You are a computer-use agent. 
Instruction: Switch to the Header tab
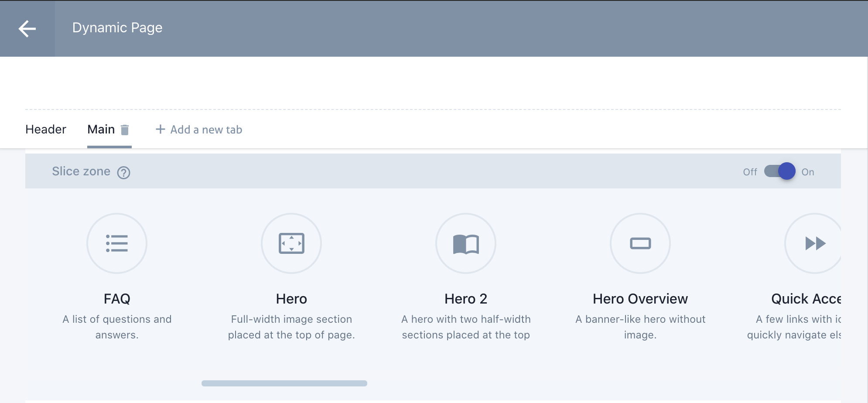46,130
